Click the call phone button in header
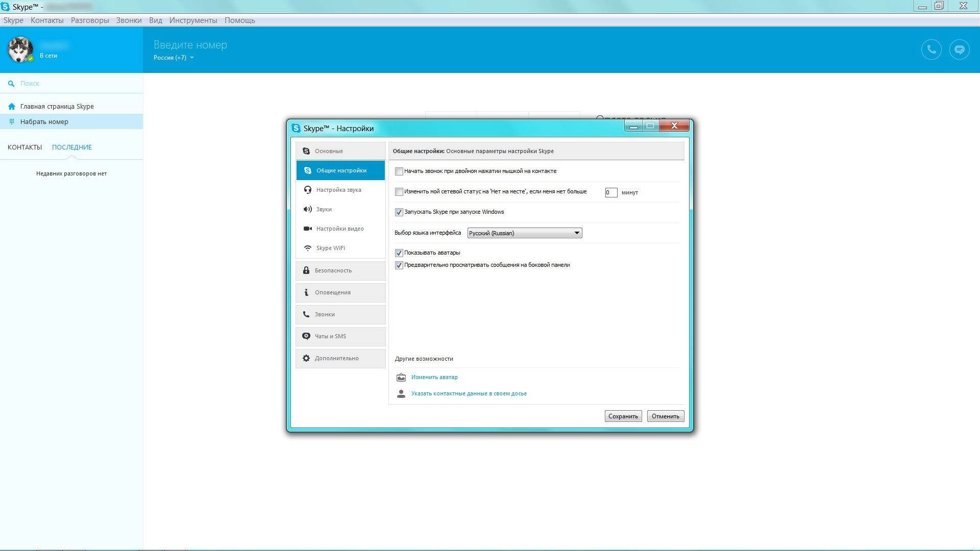 931,49
